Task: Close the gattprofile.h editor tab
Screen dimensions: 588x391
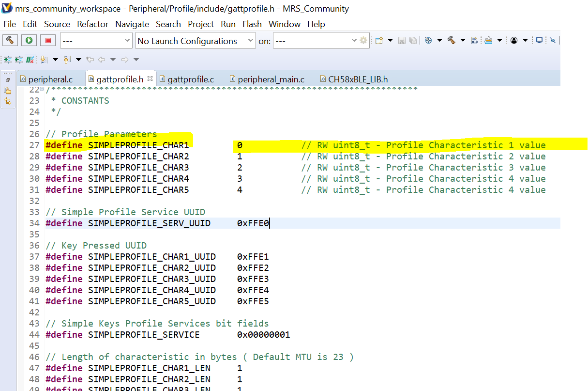Action: [x=150, y=78]
